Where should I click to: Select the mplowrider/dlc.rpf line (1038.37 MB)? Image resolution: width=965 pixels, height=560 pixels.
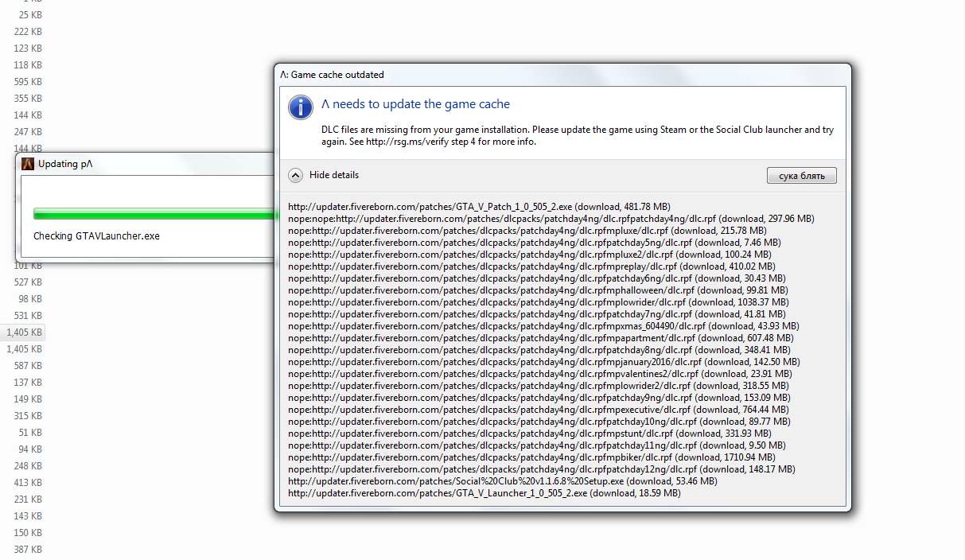click(539, 302)
